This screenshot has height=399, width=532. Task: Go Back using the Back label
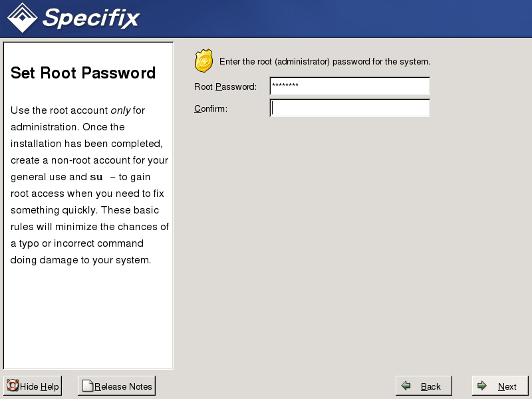point(431,386)
